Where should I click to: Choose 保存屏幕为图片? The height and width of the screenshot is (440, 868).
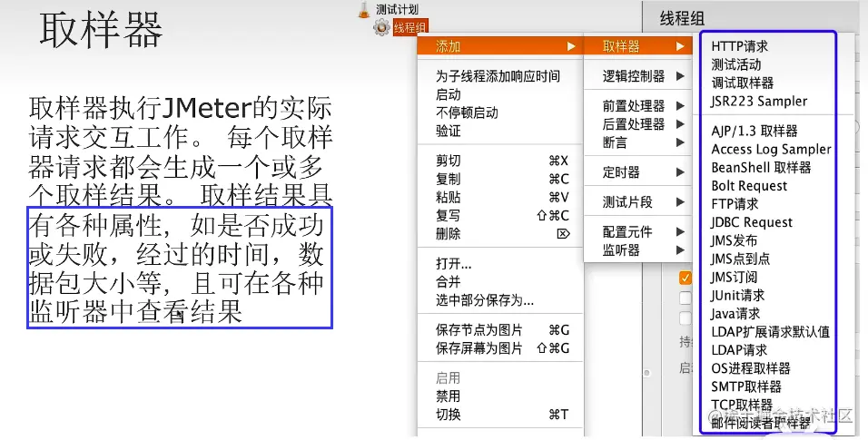click(500, 348)
